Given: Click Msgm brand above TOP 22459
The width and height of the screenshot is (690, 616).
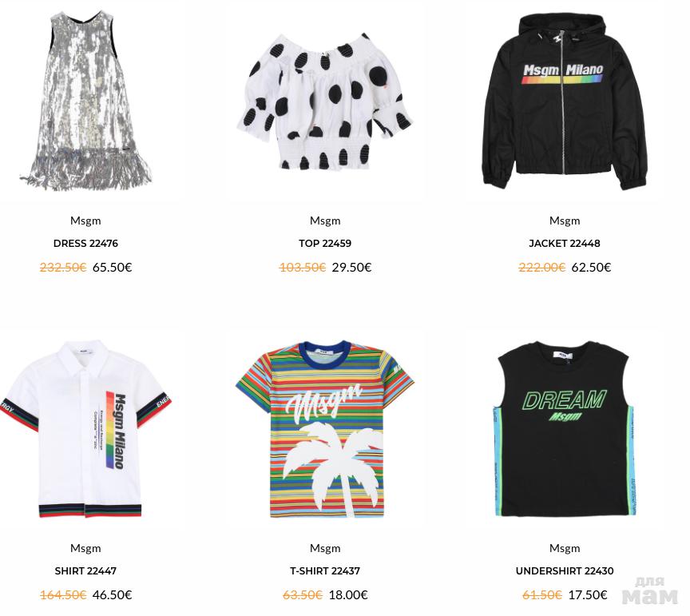Looking at the screenshot, I should (x=325, y=221).
